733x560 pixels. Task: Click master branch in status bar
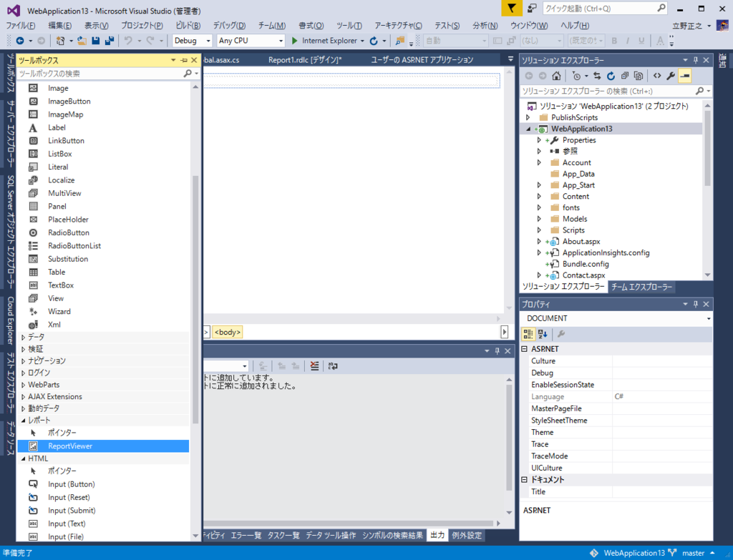[693, 553]
